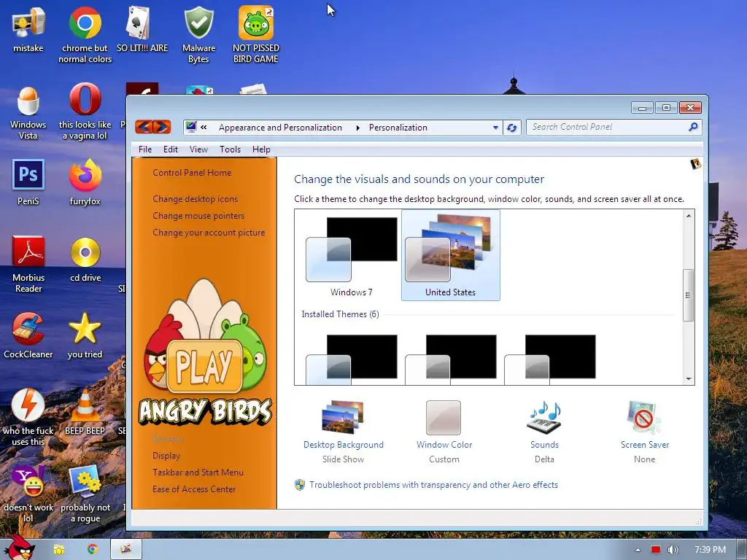This screenshot has height=560, width=747.
Task: Click 'Troubleshoot problems with transparency' link
Action: coord(433,485)
